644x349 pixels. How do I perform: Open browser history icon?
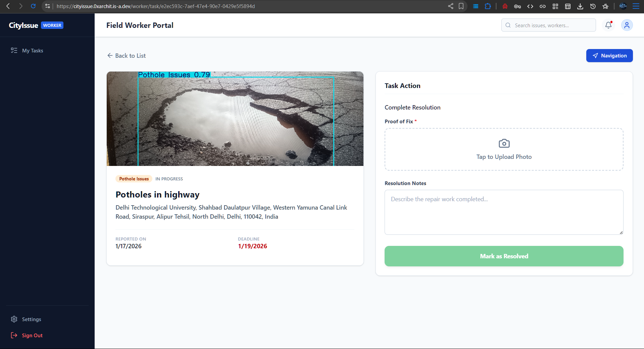pos(593,6)
